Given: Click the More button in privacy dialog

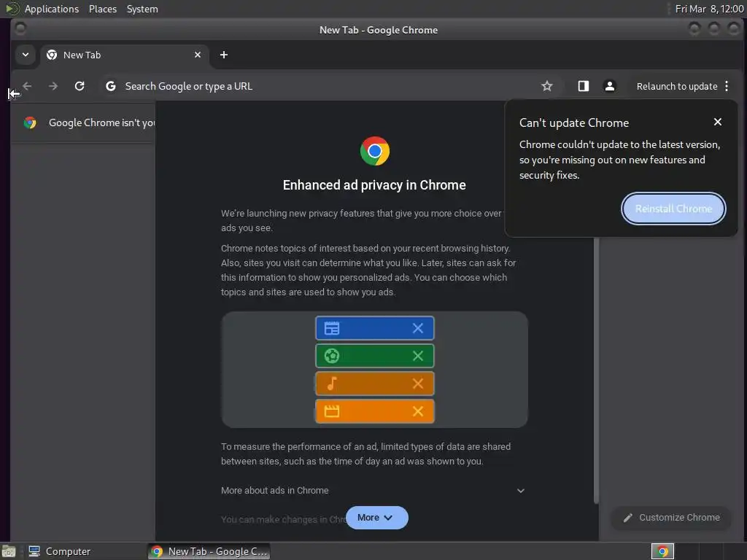Looking at the screenshot, I should (377, 518).
